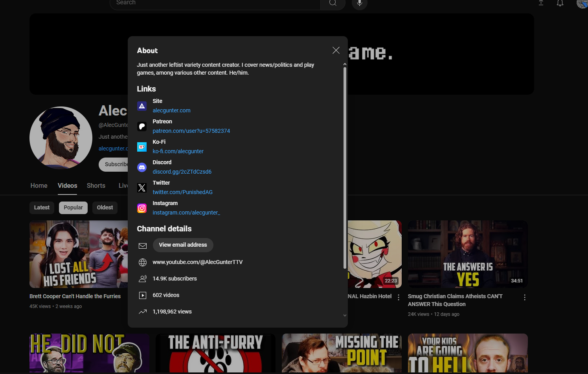Click www.youtube.com/@AlecGunterTTV text
588x374 pixels.
pos(197,262)
